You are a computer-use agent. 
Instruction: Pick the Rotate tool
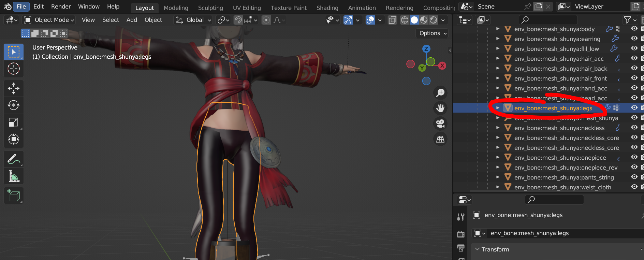coord(14,105)
